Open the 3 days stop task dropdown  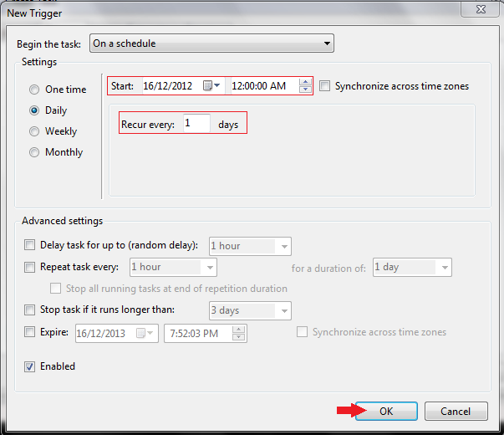[x=250, y=310]
